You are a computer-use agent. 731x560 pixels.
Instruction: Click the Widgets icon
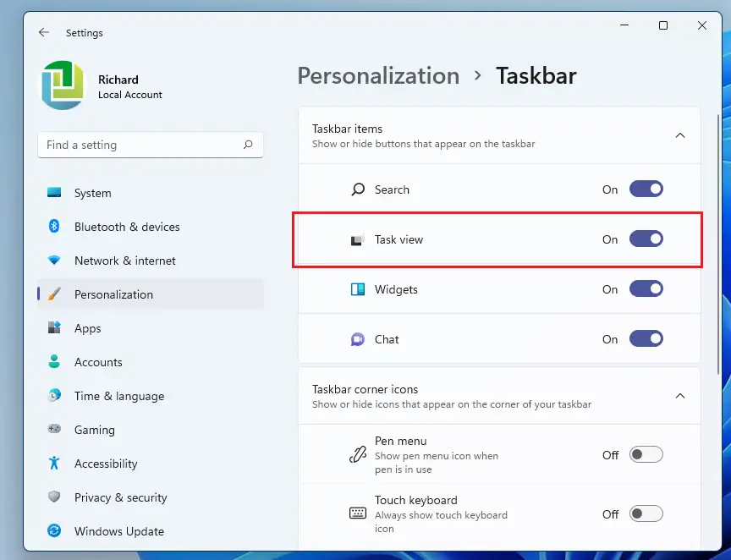tap(358, 289)
